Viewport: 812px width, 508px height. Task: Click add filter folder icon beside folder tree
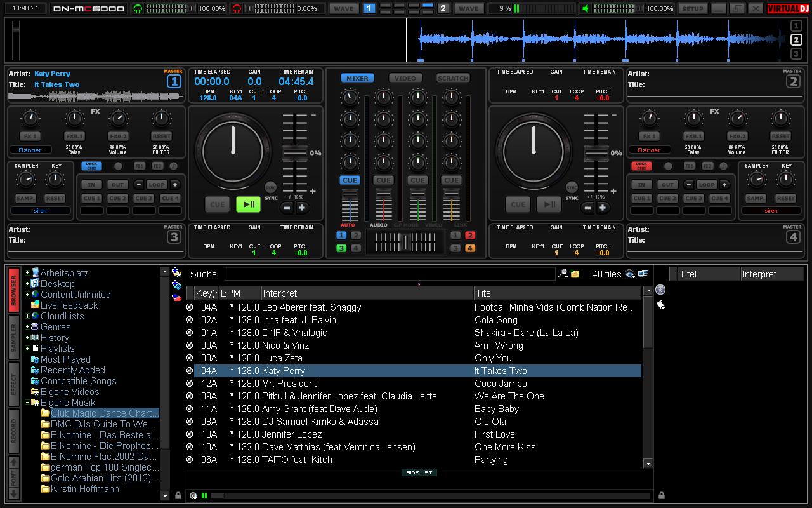pyautogui.click(x=176, y=284)
